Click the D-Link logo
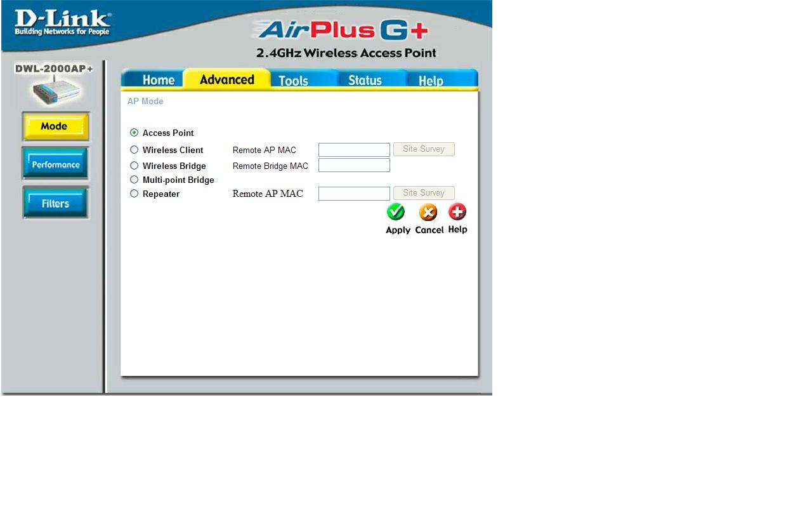This screenshot has height=508, width=812. point(62,23)
